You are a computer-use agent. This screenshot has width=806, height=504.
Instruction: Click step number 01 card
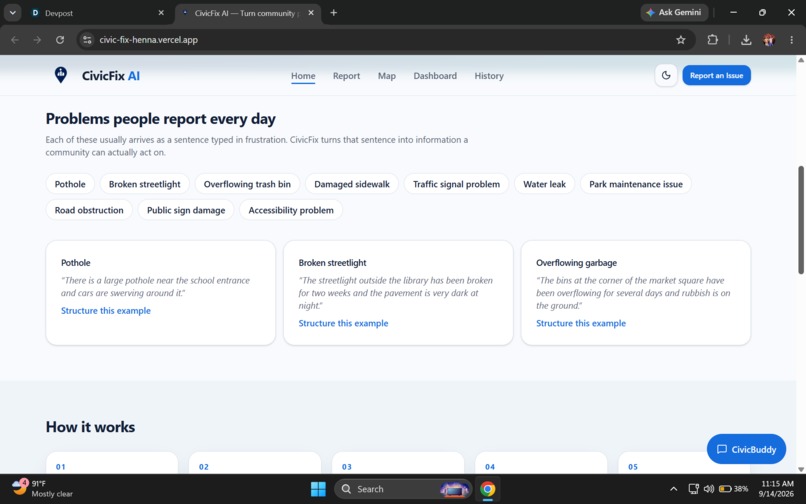point(112,463)
